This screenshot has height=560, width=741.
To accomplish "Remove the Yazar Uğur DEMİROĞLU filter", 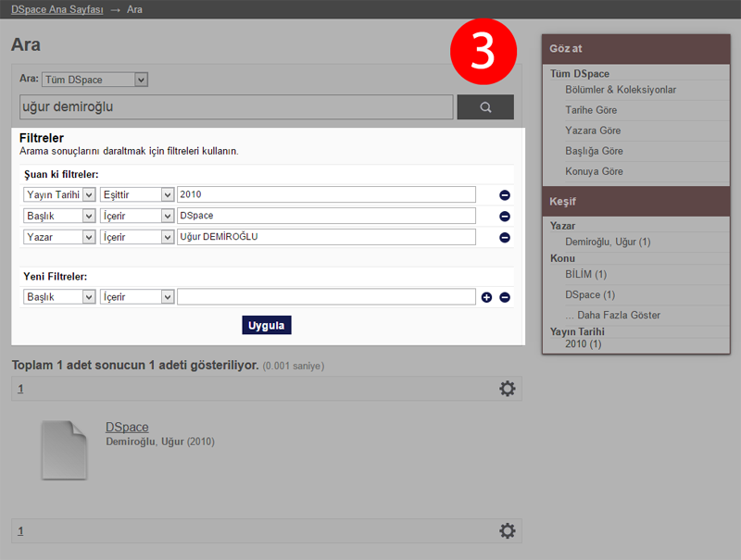I will tap(505, 238).
